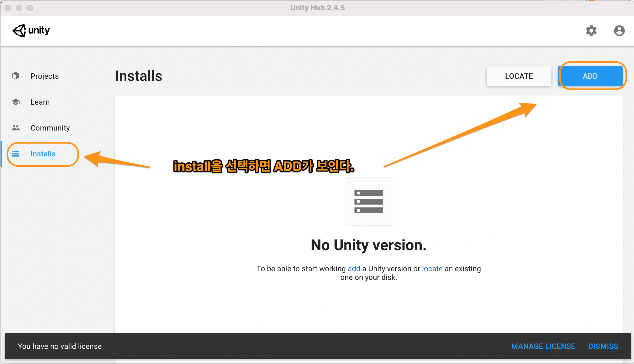The height and width of the screenshot is (364, 634).
Task: Click the empty installs placeholder icon
Action: pyautogui.click(x=369, y=201)
